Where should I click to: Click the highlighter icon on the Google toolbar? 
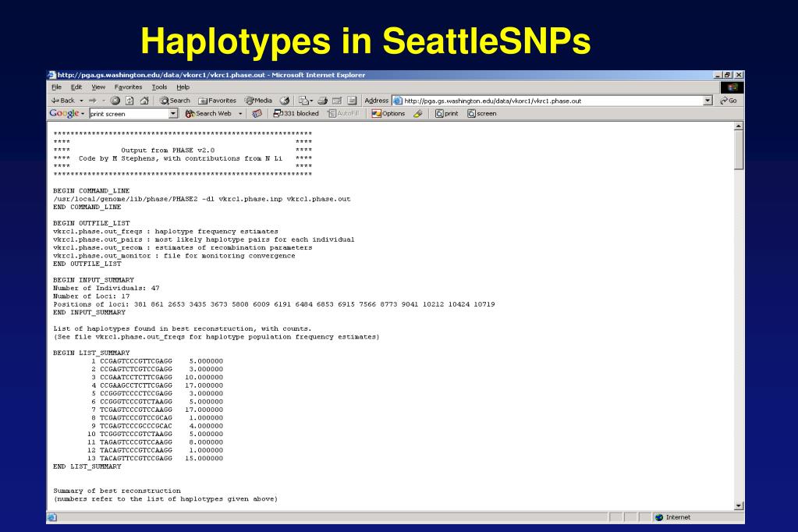[x=418, y=114]
